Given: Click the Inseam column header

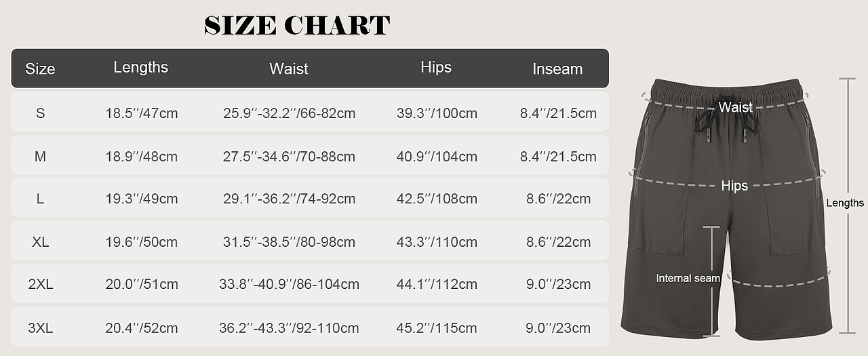Looking at the screenshot, I should coord(557,68).
